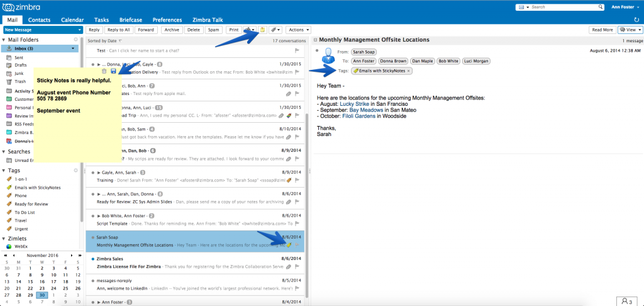Select the Emails with StickyNotes tag in sidebar

pyautogui.click(x=37, y=188)
